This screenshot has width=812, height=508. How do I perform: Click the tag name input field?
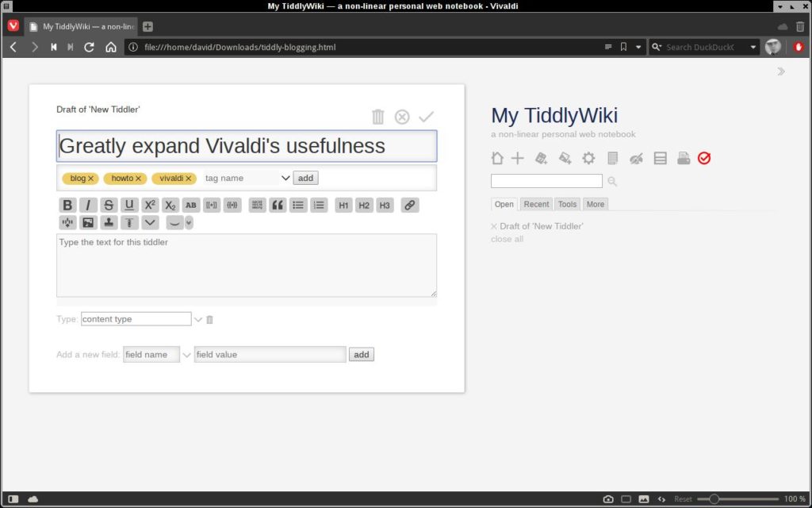point(241,179)
